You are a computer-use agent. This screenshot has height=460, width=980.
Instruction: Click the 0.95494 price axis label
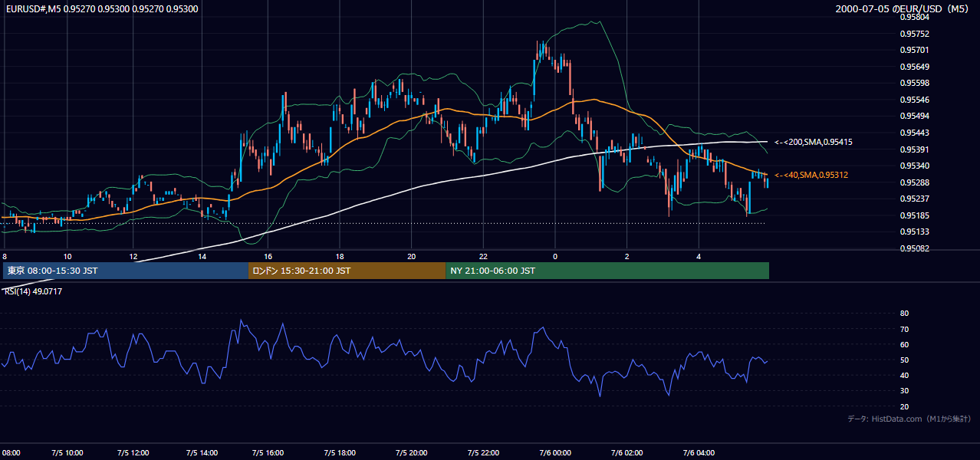pos(914,116)
